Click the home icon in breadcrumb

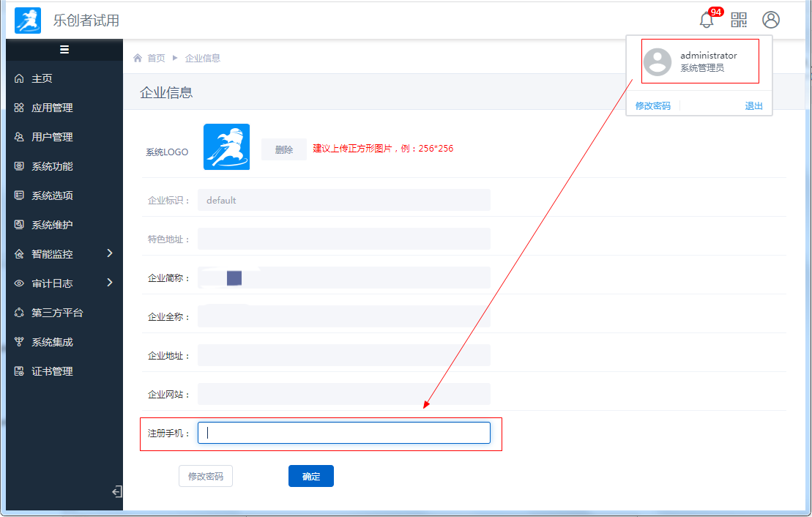138,58
